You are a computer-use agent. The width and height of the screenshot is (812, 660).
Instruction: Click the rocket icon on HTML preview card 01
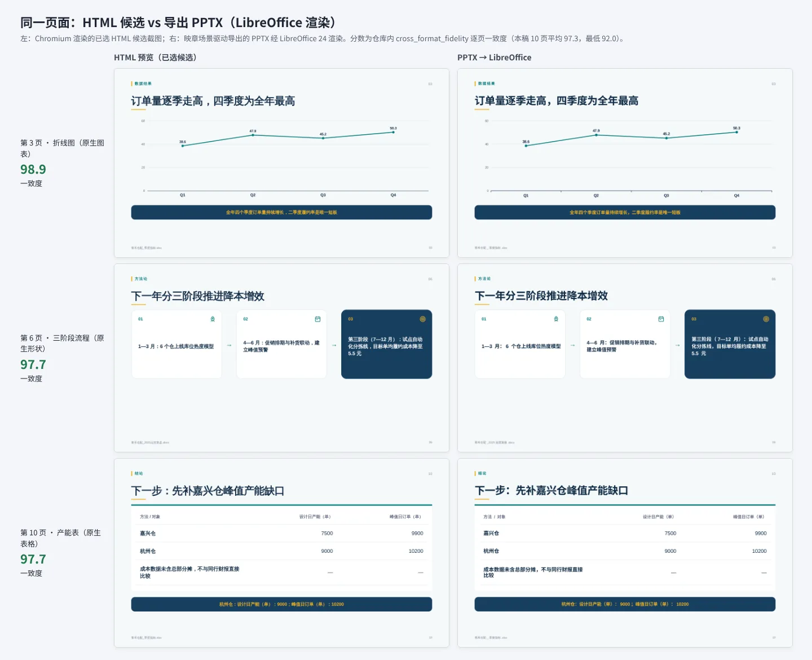(x=213, y=319)
